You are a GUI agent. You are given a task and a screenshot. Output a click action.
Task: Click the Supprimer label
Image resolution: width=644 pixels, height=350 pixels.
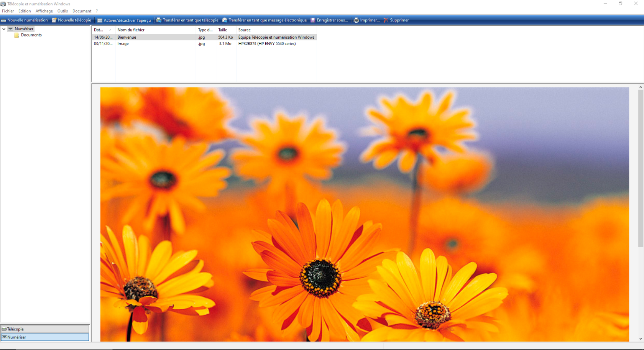click(399, 20)
